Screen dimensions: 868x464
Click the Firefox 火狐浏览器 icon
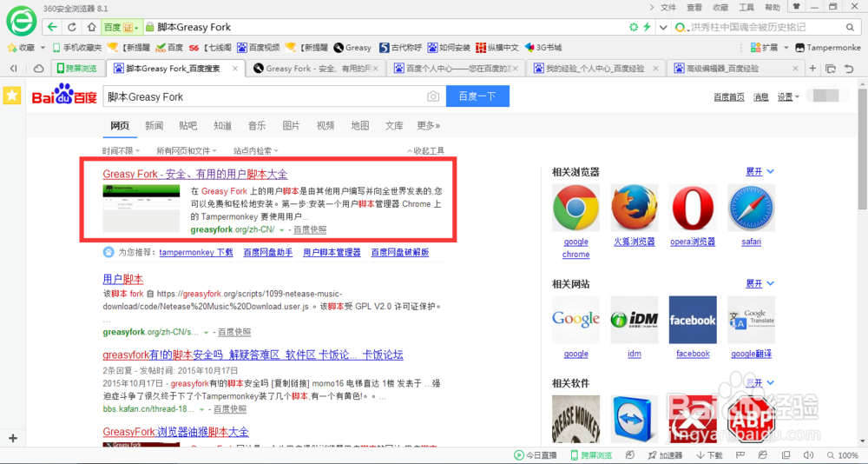pyautogui.click(x=635, y=208)
